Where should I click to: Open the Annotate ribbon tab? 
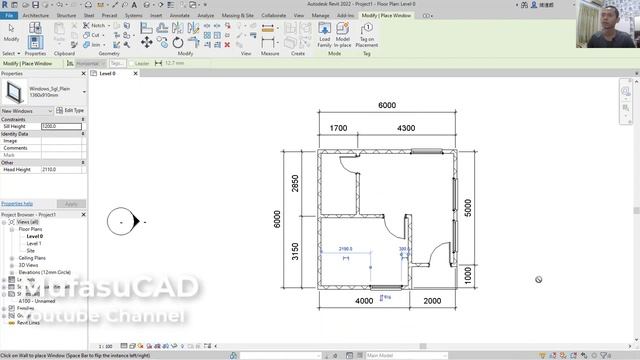click(x=180, y=16)
